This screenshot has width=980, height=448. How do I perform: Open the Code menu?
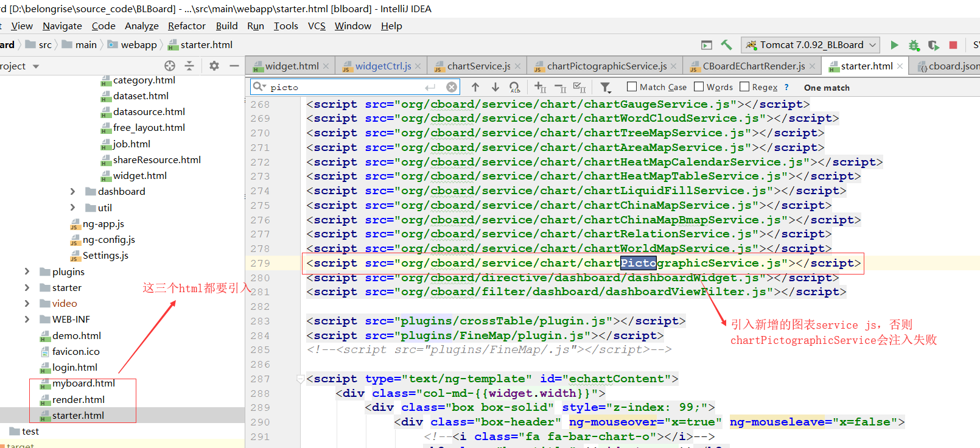coord(103,26)
